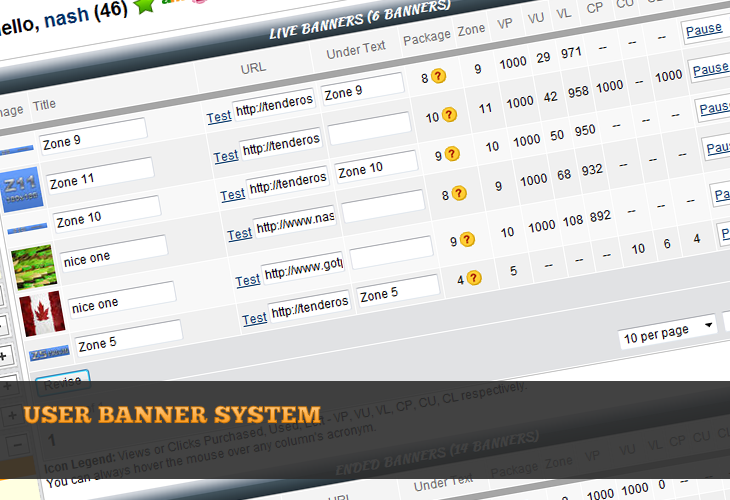The image size is (730, 500).
Task: Click the zone '11' cell
Action: click(485, 108)
